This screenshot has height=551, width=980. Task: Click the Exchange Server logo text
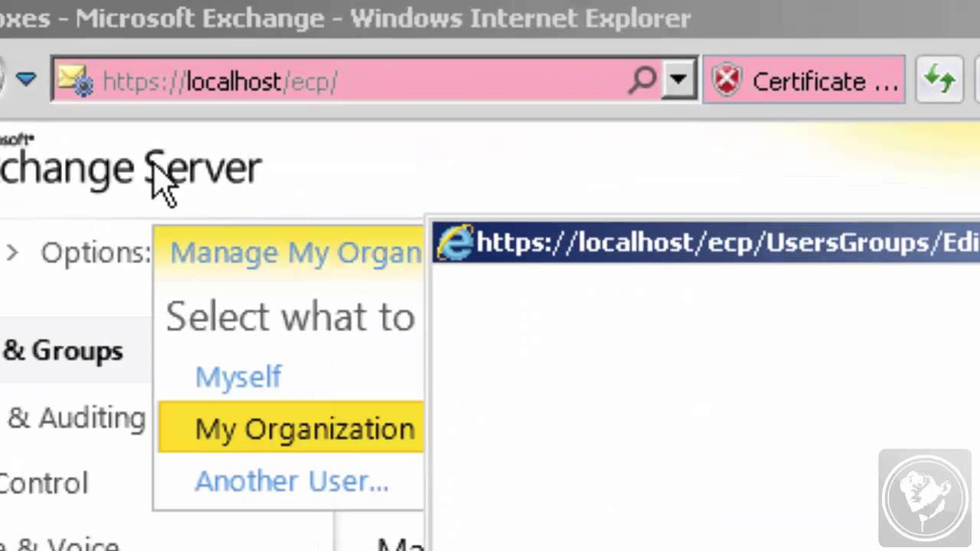(130, 168)
